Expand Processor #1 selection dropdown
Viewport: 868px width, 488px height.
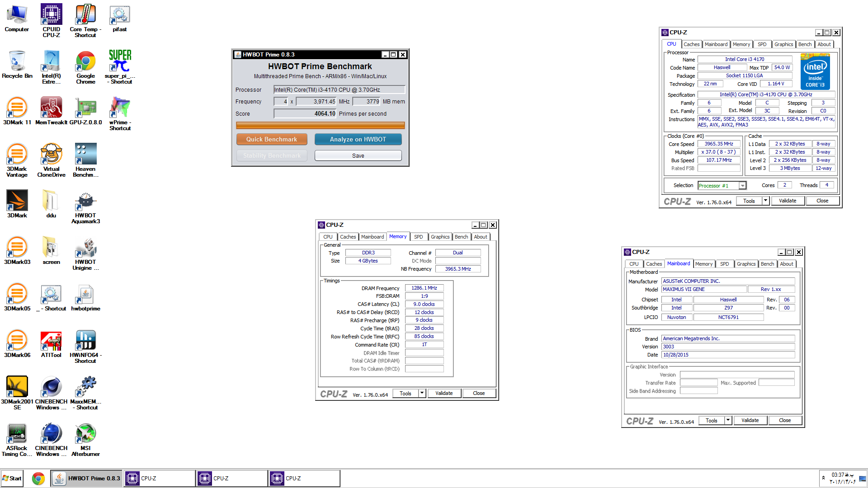coord(742,186)
